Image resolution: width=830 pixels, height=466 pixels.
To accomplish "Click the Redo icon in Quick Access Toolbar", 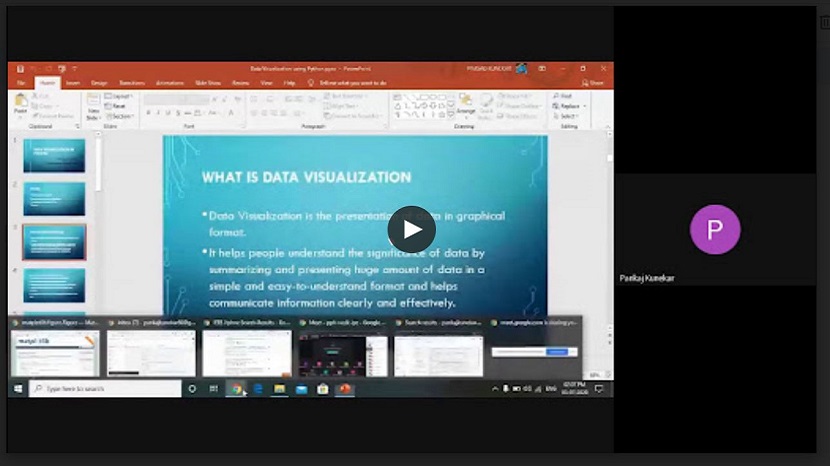I will (48, 69).
